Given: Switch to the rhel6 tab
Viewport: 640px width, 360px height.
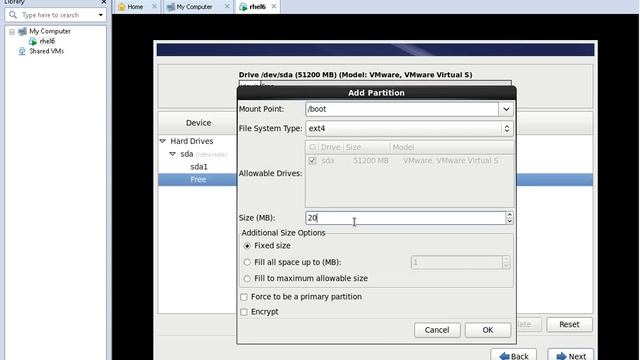Looking at the screenshot, I should point(257,7).
